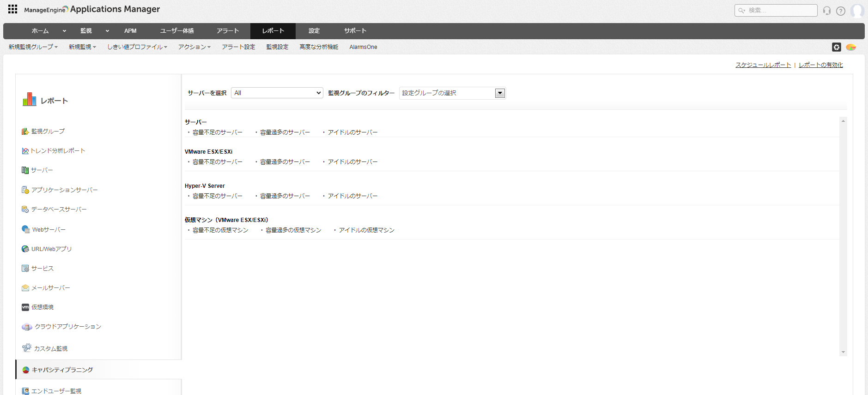Open アイドルのサーバー under Hyper-V Server

click(x=352, y=196)
